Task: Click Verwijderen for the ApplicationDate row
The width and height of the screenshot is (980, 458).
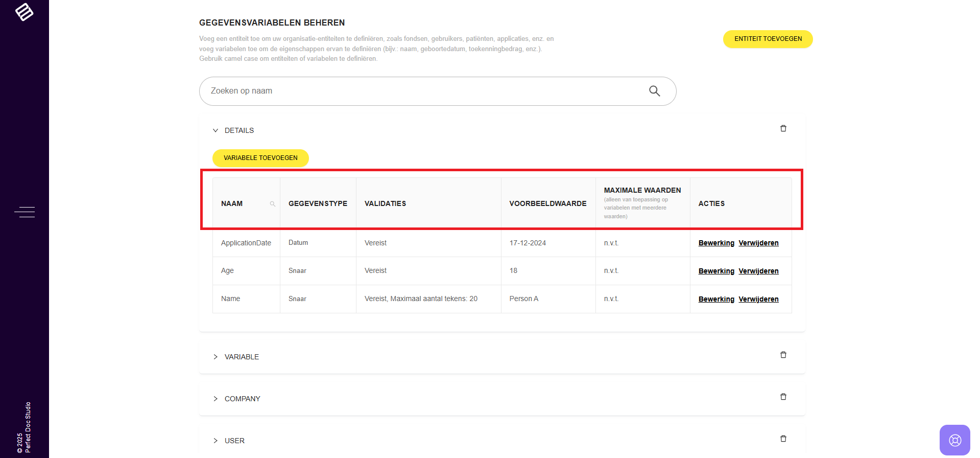Action: pos(758,243)
